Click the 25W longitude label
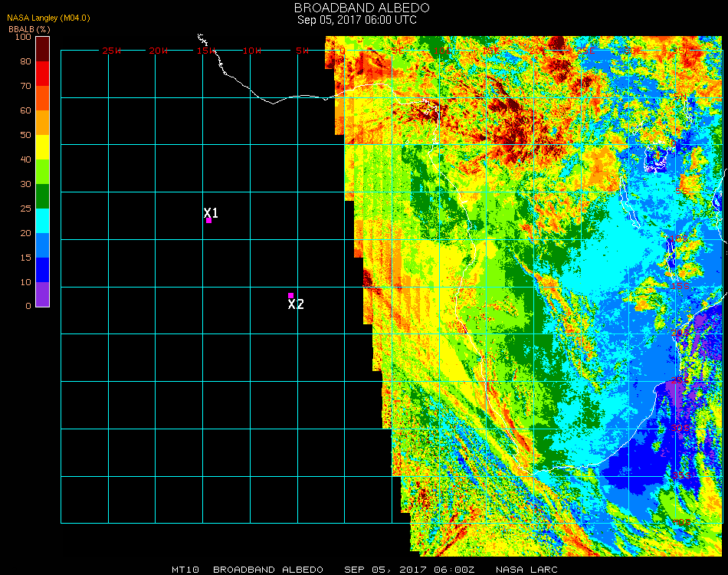 tap(112, 51)
